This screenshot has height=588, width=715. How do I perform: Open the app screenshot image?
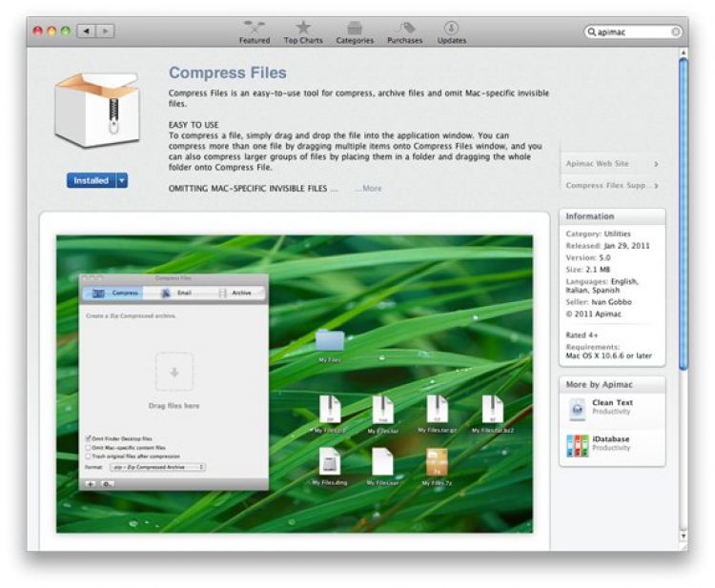295,384
